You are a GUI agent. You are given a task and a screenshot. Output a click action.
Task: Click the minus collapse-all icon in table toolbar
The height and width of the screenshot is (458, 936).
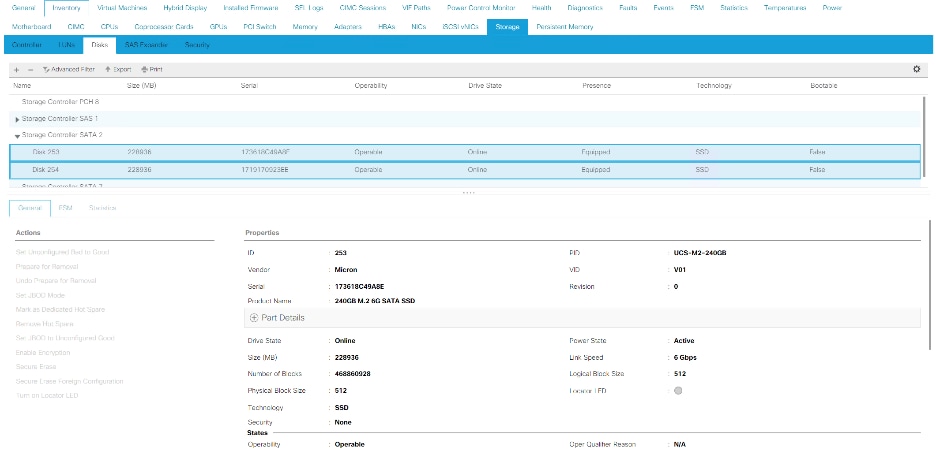click(x=30, y=70)
